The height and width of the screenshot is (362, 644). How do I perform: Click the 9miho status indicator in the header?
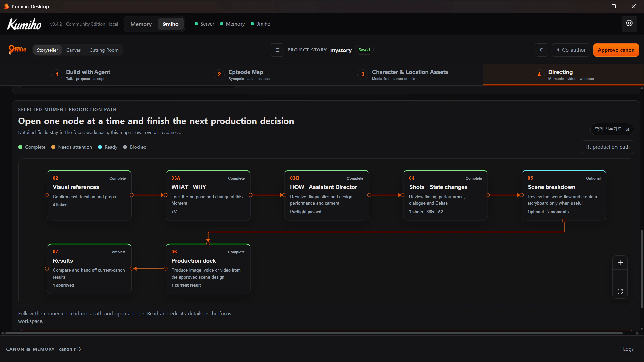(260, 24)
